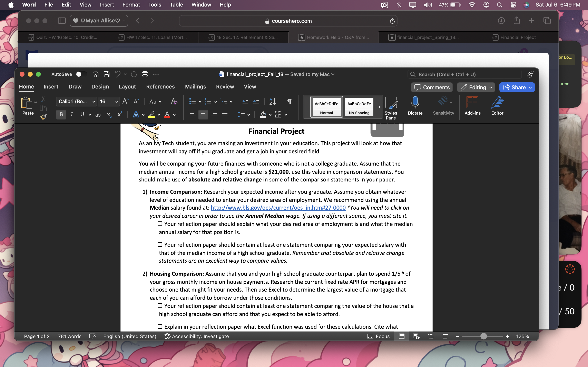Toggle bold formatting

61,115
